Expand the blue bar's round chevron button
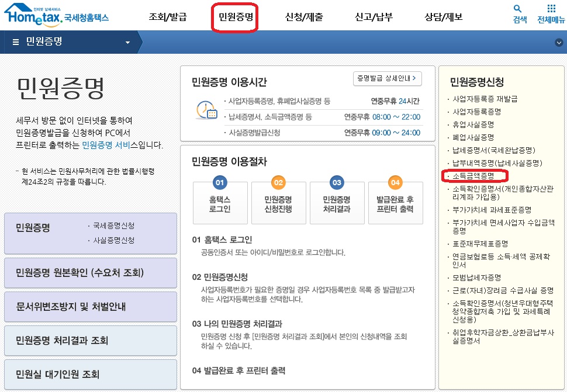 tap(559, 42)
